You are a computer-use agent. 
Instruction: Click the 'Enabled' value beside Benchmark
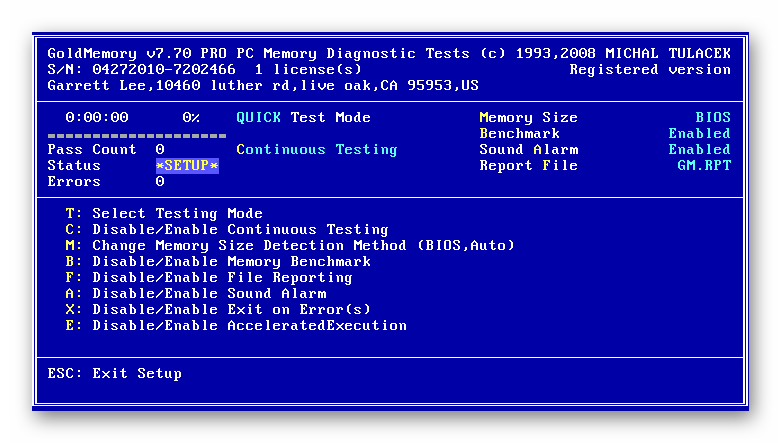pyautogui.click(x=699, y=134)
